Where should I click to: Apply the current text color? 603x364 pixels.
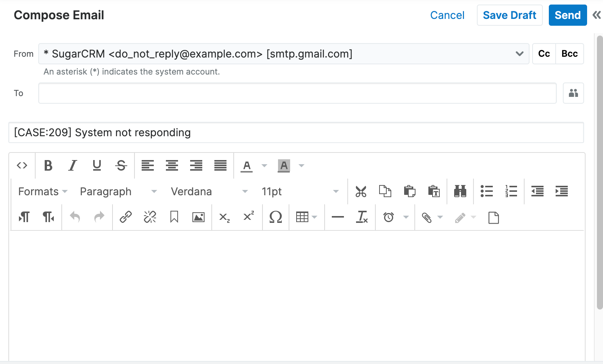247,165
